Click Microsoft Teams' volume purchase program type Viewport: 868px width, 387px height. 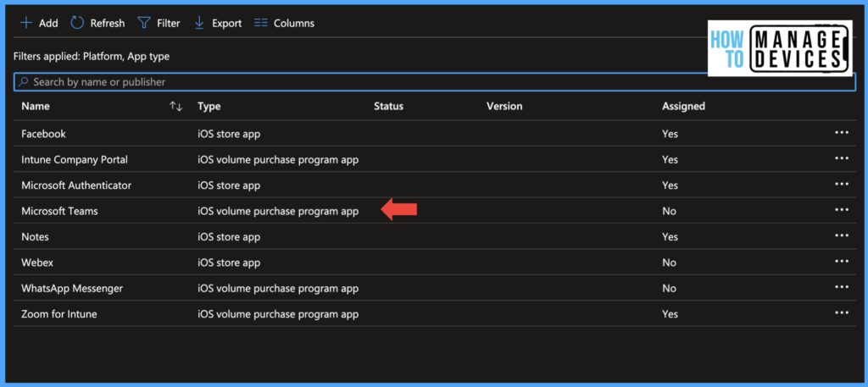tap(278, 211)
